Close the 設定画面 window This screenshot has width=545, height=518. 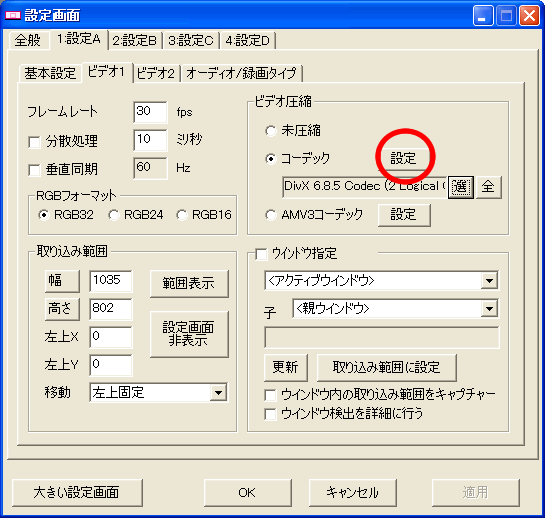pos(529,16)
